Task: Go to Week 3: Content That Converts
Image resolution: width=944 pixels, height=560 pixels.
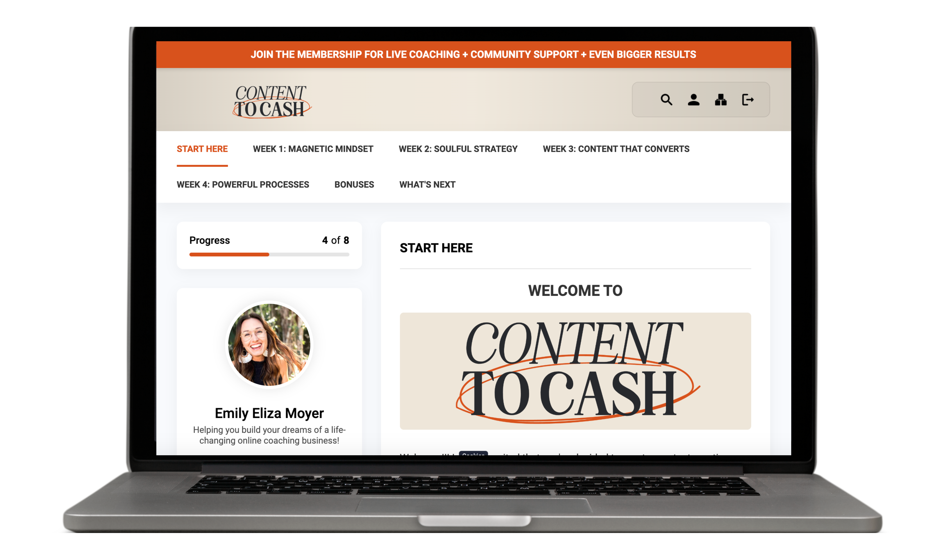Action: click(616, 149)
